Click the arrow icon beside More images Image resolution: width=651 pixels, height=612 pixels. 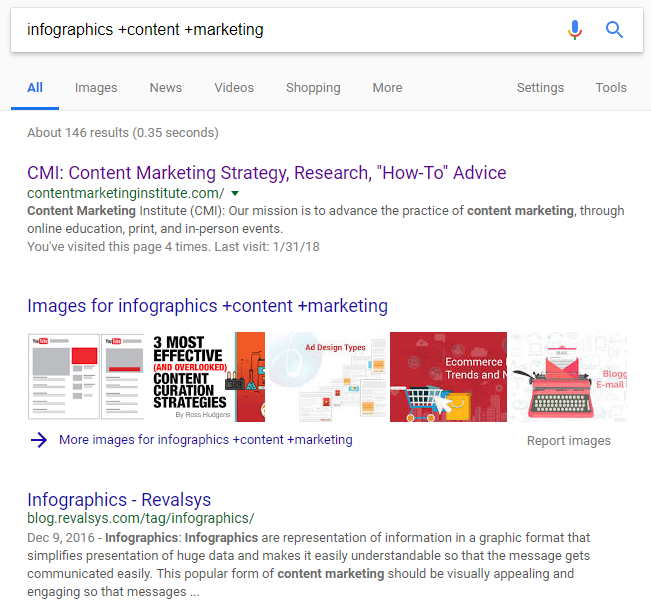click(x=39, y=440)
